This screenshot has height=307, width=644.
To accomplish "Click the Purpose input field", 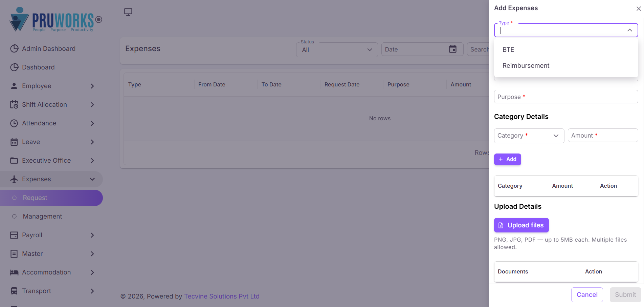I will tap(566, 97).
